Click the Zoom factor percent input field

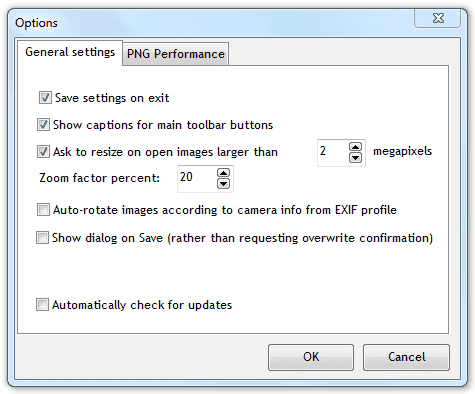pos(197,178)
